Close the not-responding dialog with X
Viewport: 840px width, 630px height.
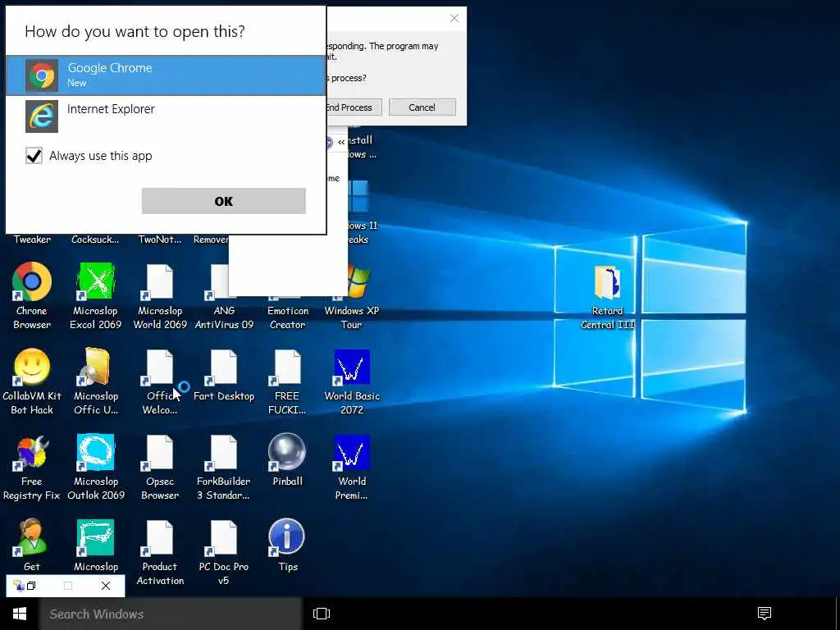pos(454,18)
